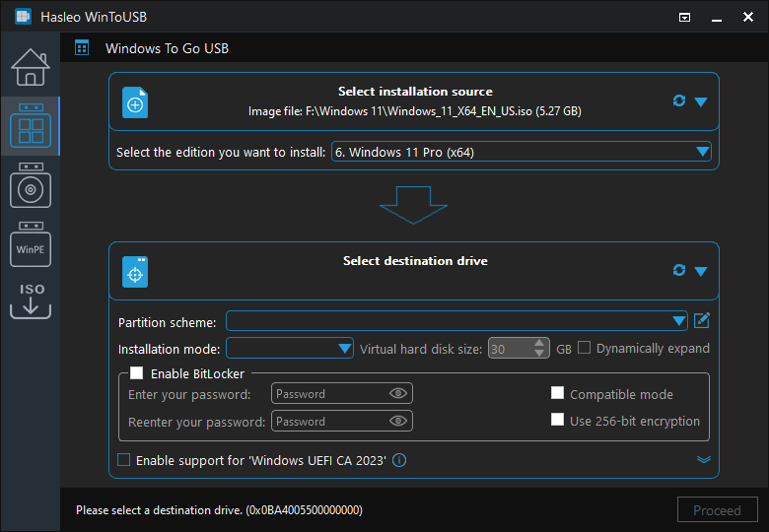Open the Partition scheme dropdown

[456, 321]
